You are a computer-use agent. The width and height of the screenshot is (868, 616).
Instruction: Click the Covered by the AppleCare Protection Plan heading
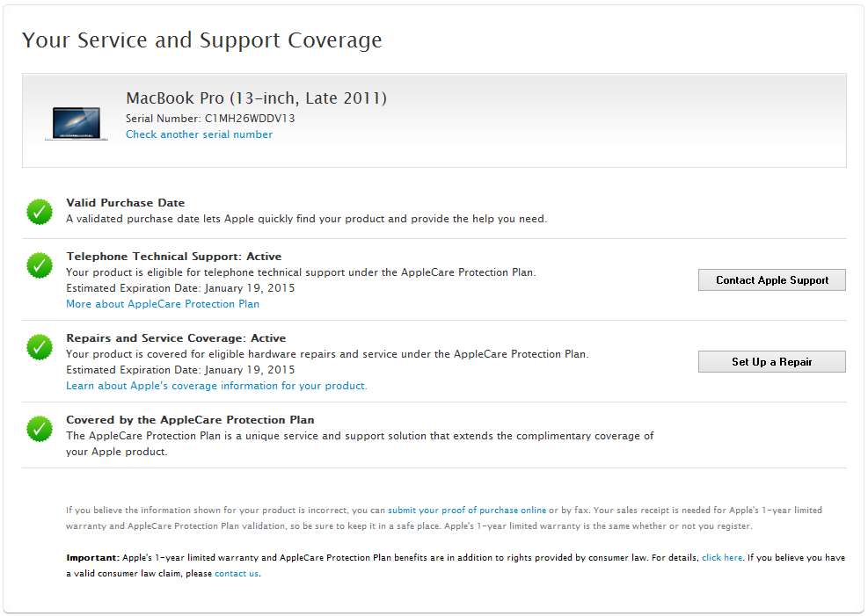pos(191,420)
